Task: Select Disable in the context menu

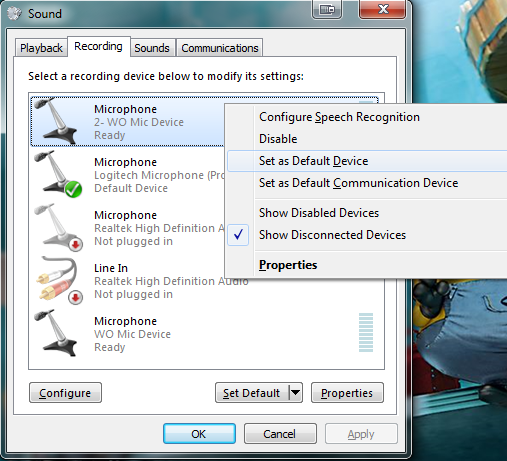Action: (278, 139)
